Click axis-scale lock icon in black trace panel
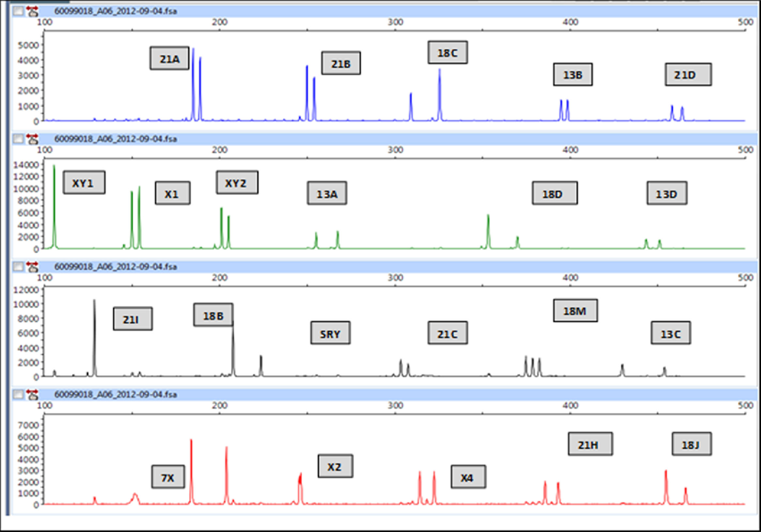Screen dimensions: 761x532 pos(33,267)
